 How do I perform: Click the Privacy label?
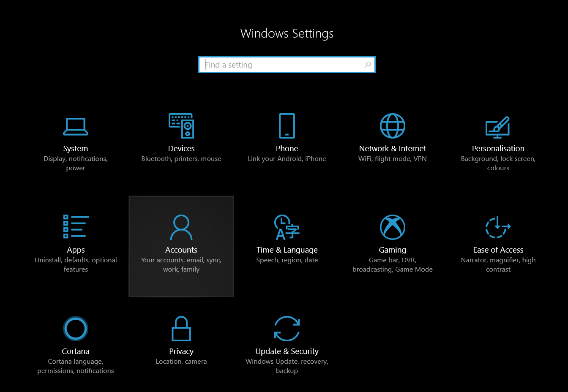[x=181, y=351]
